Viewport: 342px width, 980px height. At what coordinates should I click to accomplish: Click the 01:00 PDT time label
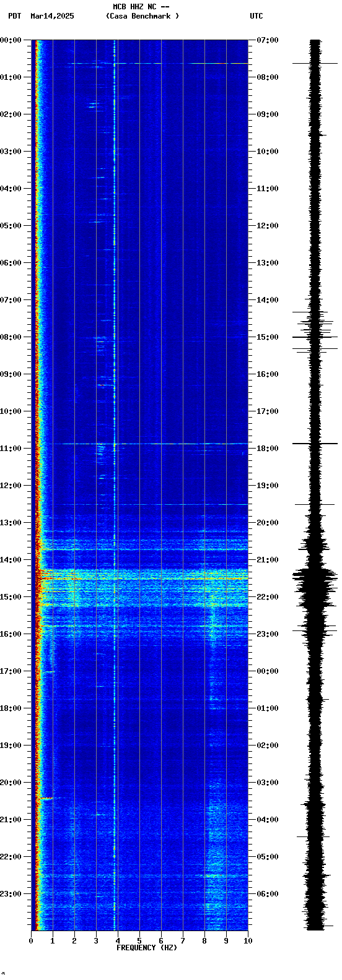pos(11,77)
